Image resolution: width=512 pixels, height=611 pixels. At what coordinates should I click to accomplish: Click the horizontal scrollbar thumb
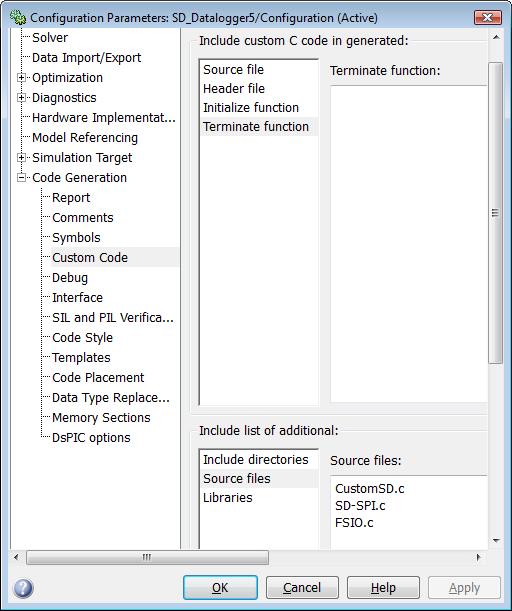pos(147,557)
